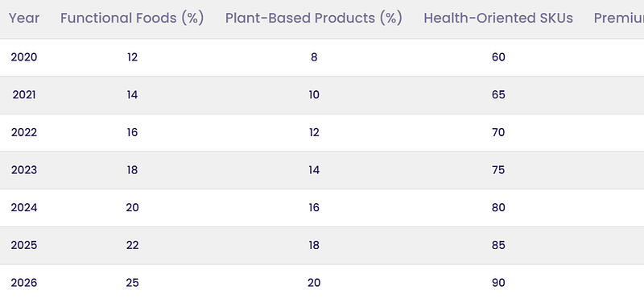Select the 2020 year cell

point(24,57)
